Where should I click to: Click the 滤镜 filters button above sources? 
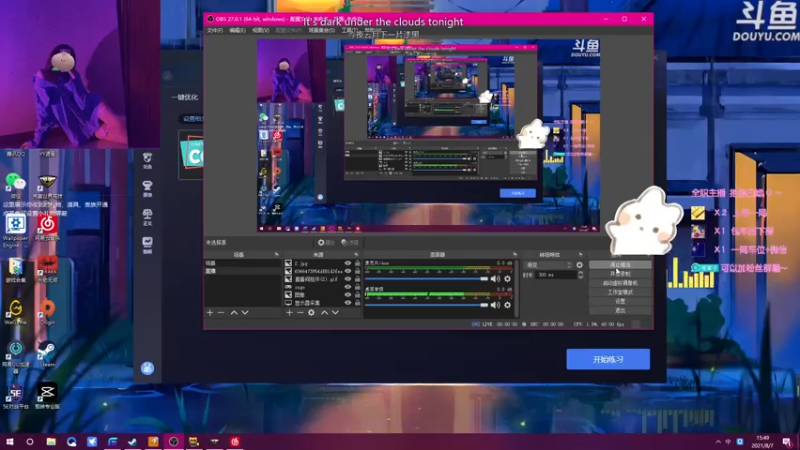point(350,242)
